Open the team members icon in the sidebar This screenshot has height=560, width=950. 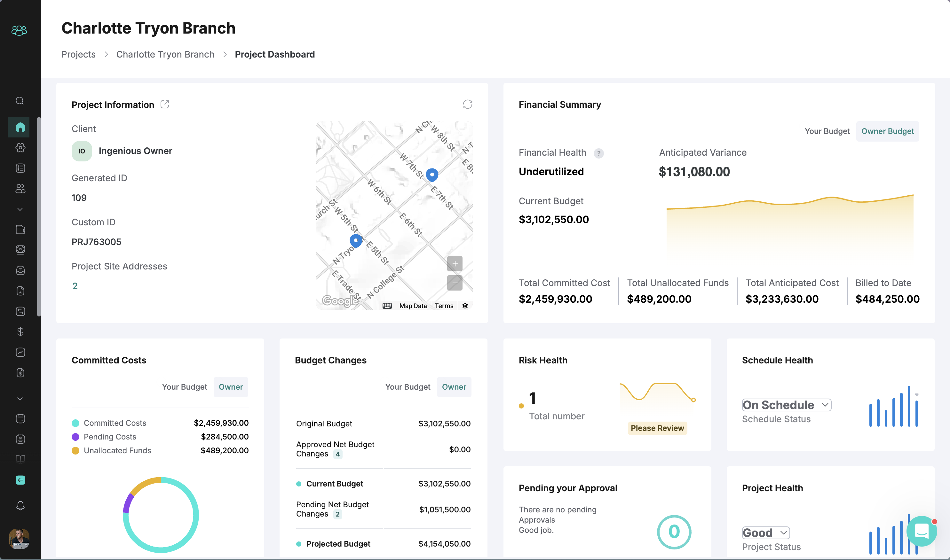click(20, 188)
